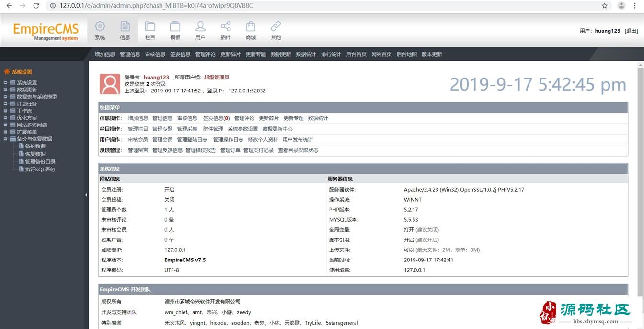Bookmark this page with the star icon

tap(605, 6)
